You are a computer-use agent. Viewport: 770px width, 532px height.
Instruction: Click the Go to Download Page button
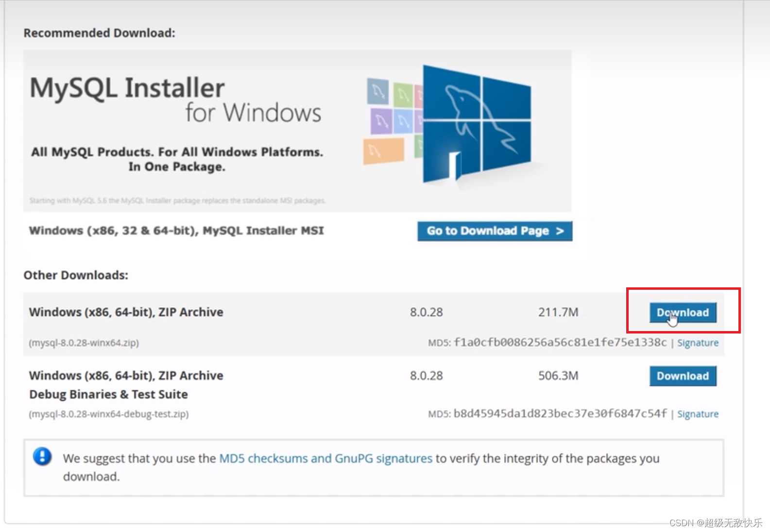[495, 231]
